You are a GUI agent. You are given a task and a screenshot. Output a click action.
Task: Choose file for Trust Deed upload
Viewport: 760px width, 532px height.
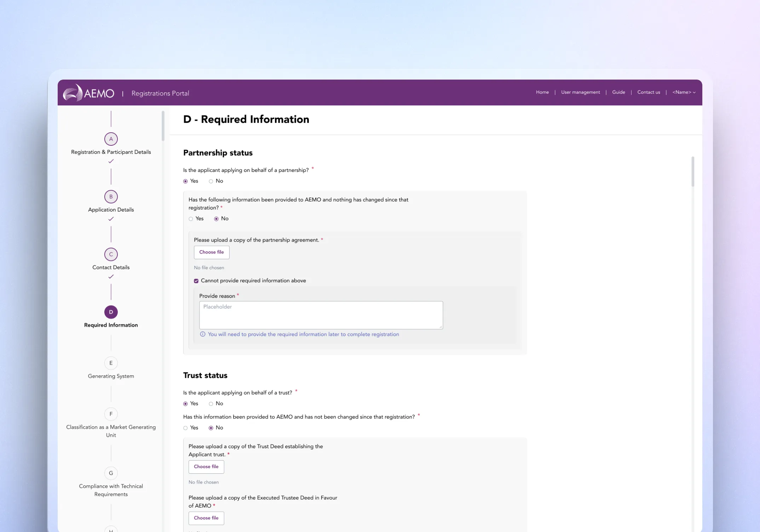point(206,467)
